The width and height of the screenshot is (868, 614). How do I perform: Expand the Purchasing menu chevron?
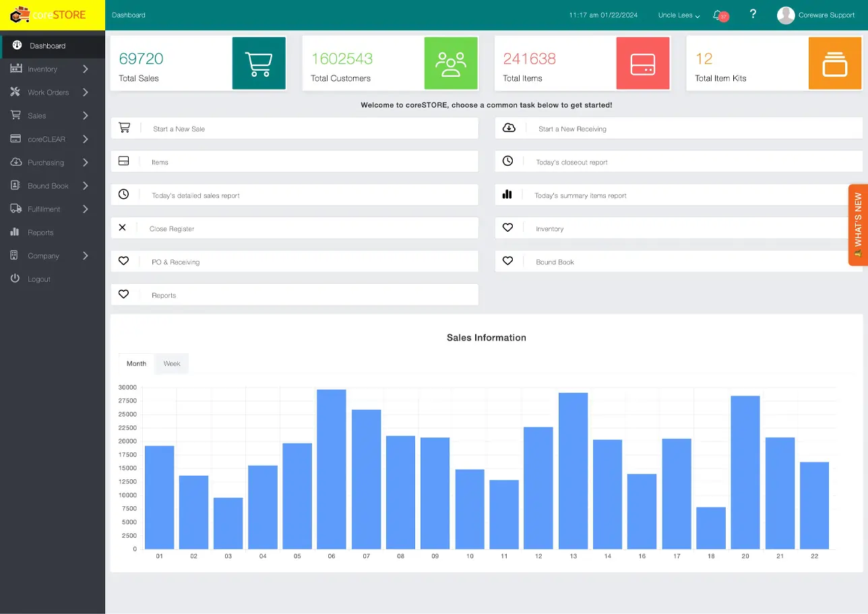pos(86,162)
